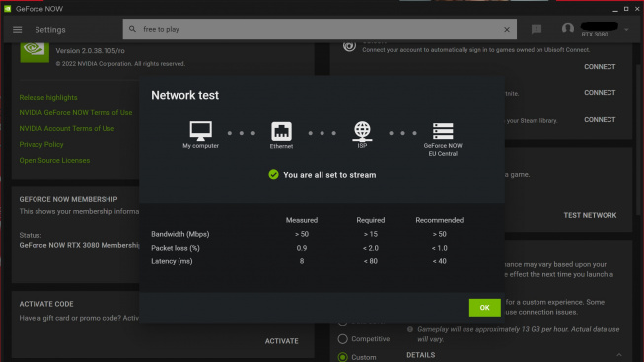Click the ISP globe icon

[x=362, y=131]
